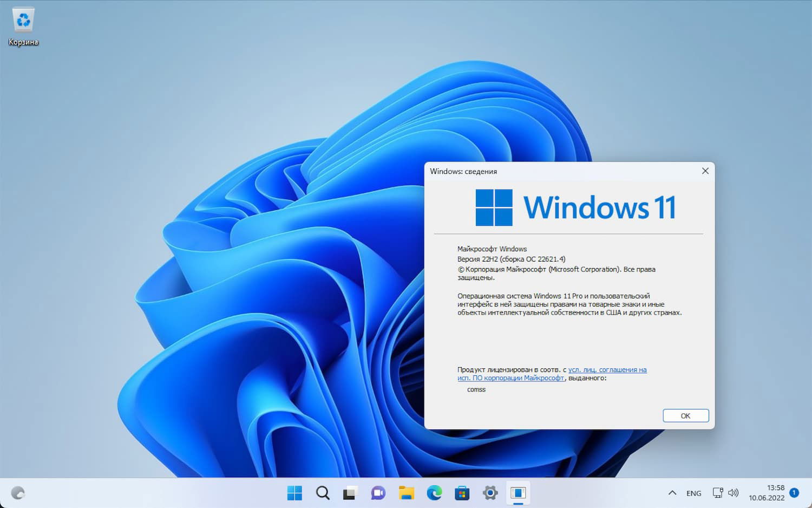Open the Start menu
The image size is (812, 508).
pyautogui.click(x=294, y=493)
